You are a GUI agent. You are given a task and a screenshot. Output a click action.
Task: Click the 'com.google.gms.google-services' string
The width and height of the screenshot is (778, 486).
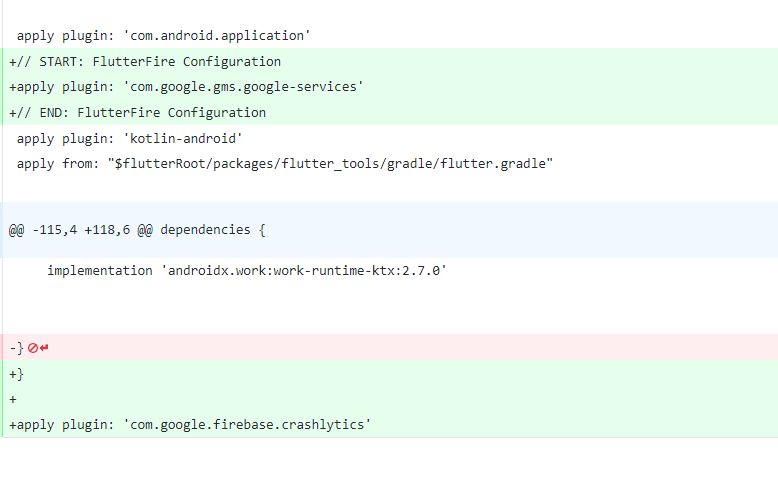(x=243, y=87)
